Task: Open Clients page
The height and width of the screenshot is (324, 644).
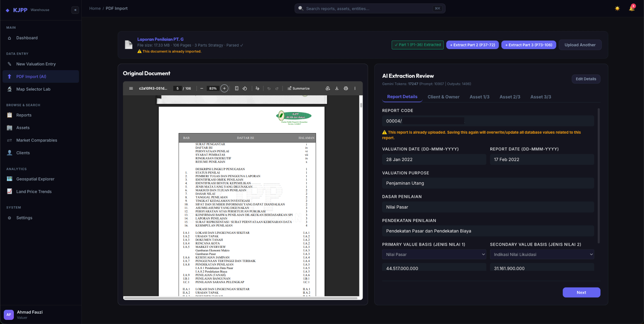Action: tap(41, 153)
